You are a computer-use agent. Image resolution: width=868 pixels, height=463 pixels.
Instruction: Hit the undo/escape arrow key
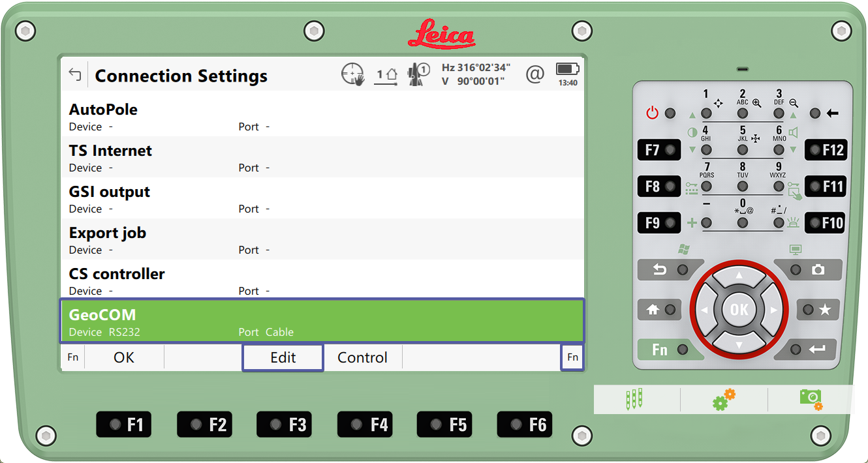(670, 269)
